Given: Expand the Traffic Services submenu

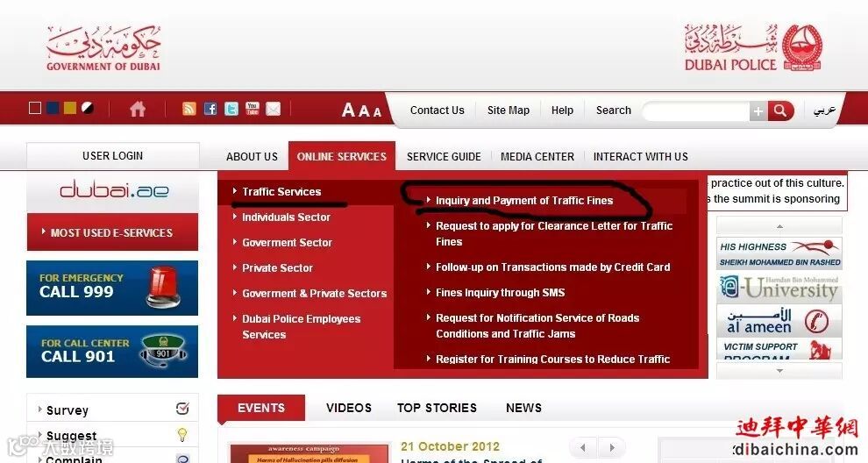Looking at the screenshot, I should (x=281, y=192).
